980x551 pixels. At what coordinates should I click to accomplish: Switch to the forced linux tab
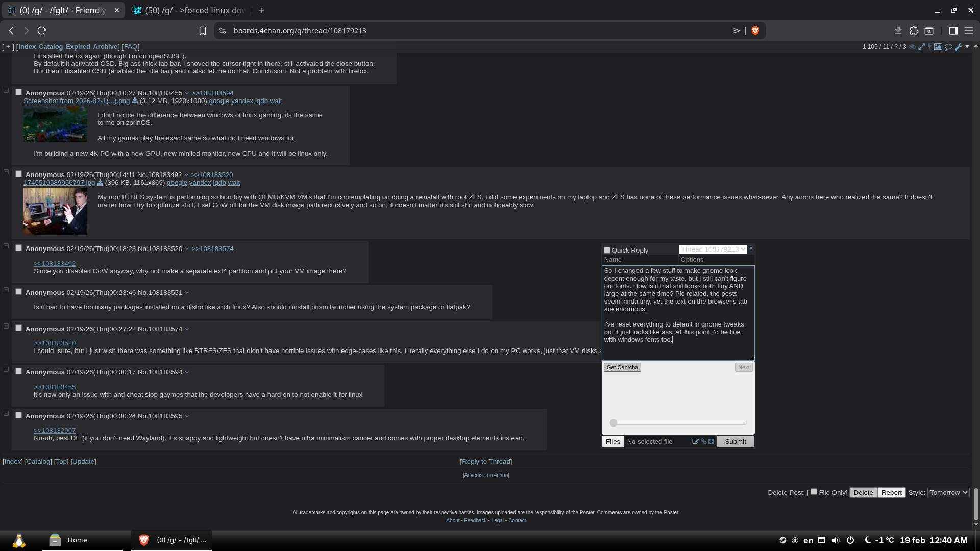click(x=189, y=10)
